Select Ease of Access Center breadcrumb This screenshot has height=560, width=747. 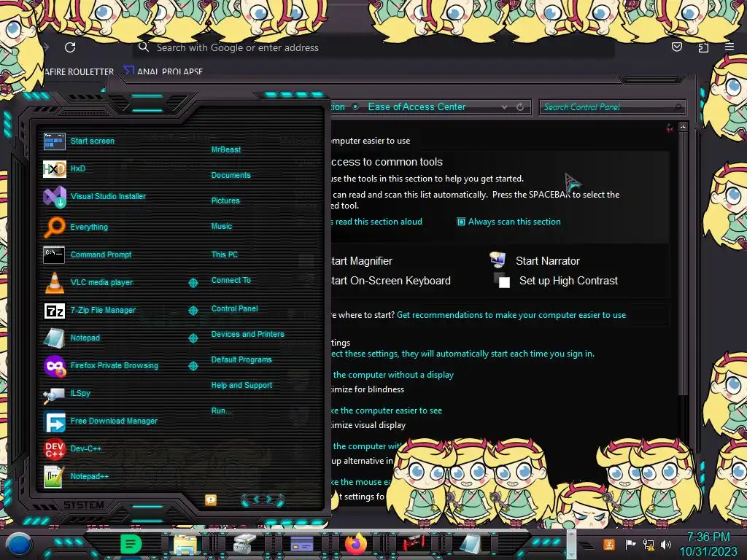coord(417,106)
